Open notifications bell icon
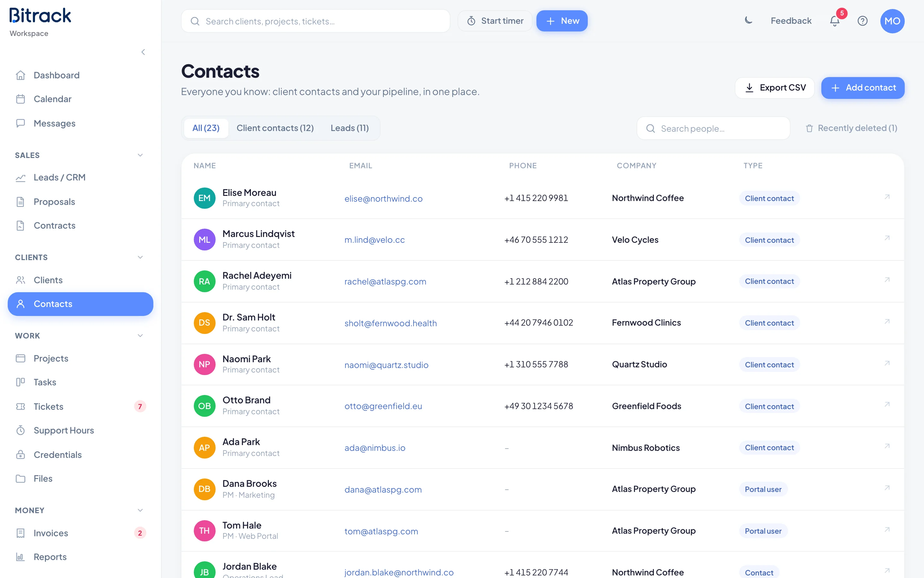Viewport: 924px width, 578px height. tap(835, 21)
